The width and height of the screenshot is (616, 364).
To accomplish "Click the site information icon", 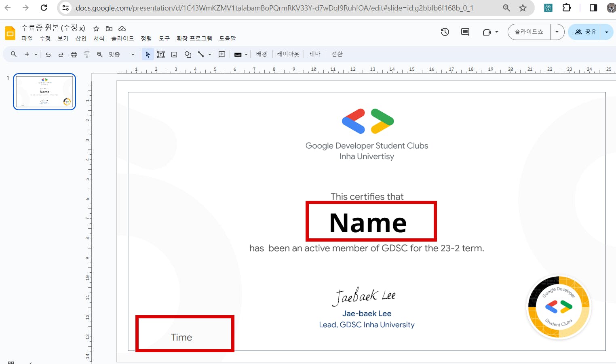I will tap(65, 8).
